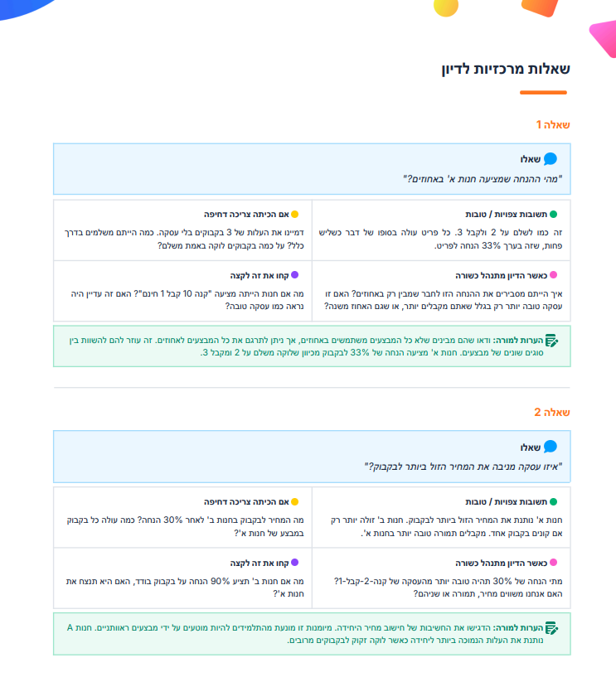Click the orange underline bar below the title
Viewport: 616px width, 682px height.
point(543,92)
